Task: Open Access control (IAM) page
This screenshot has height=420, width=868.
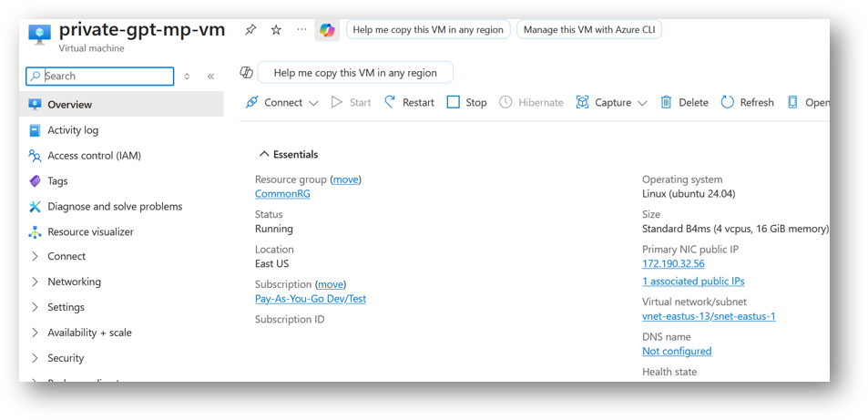Action: (x=94, y=156)
